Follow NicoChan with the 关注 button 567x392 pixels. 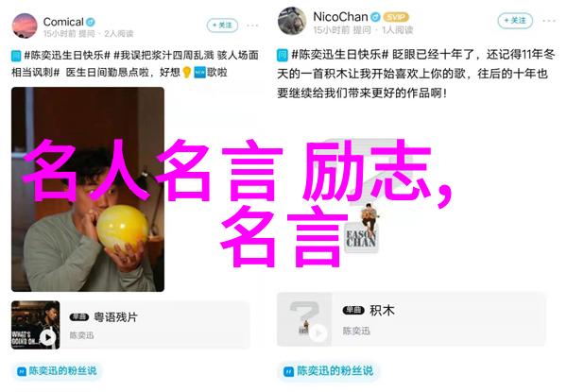(515, 21)
